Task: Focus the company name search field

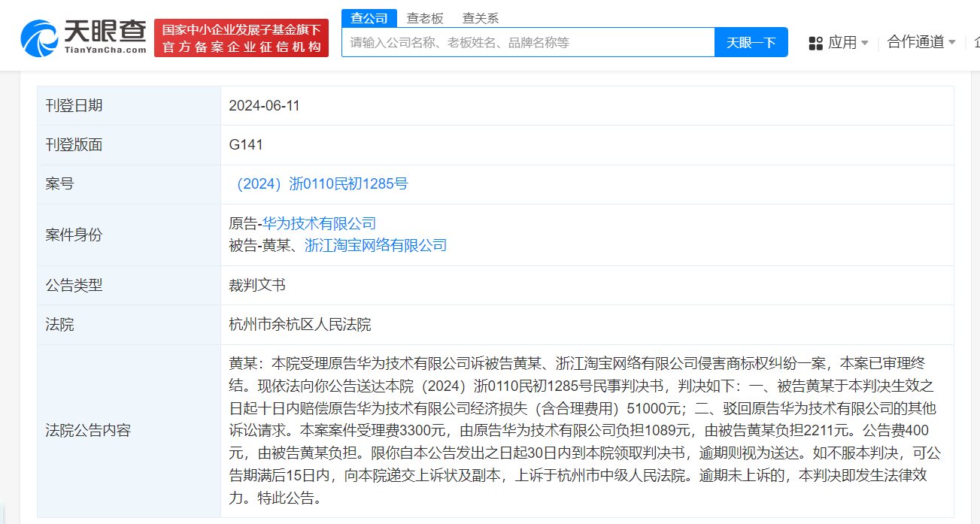Action: tap(528, 42)
